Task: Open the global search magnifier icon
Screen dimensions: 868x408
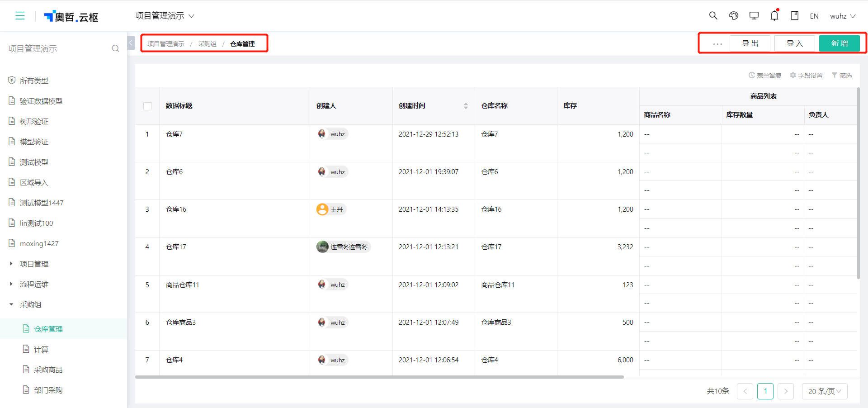Action: (713, 16)
